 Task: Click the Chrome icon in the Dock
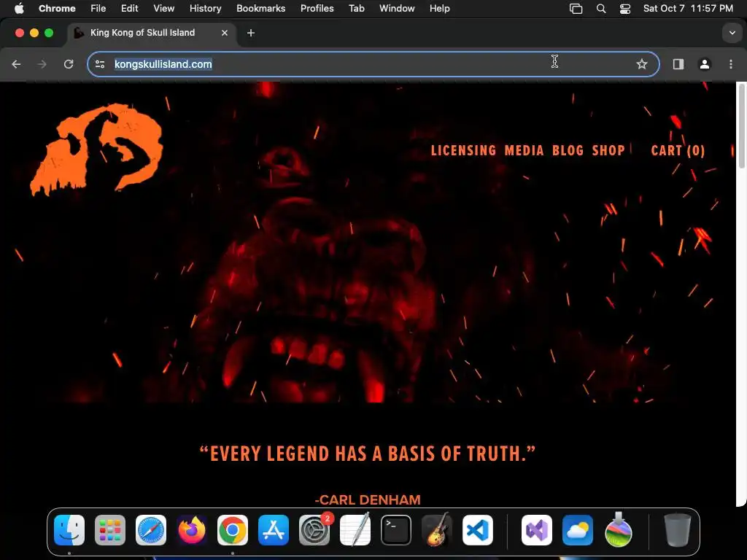[233, 530]
